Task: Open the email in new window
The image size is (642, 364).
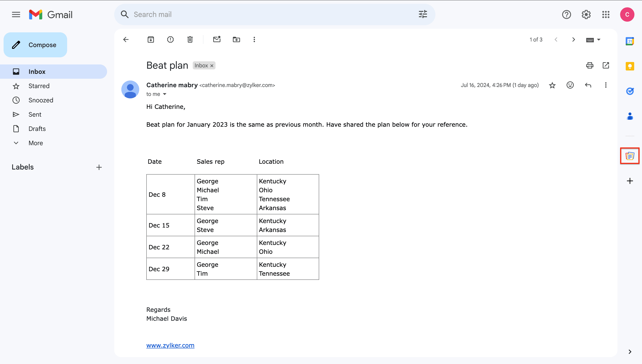Action: click(x=606, y=66)
